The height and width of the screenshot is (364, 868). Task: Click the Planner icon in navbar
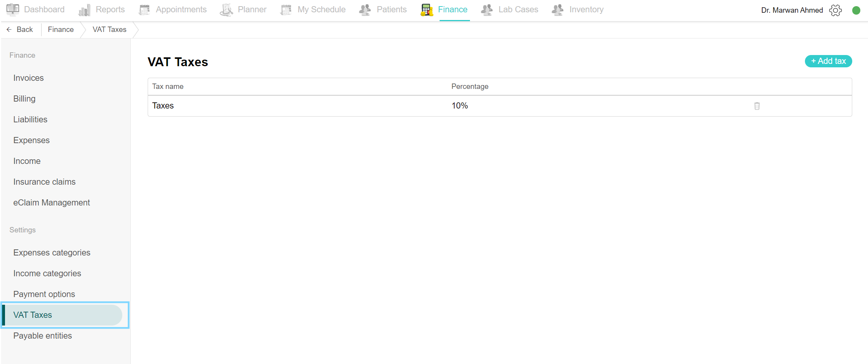point(227,10)
